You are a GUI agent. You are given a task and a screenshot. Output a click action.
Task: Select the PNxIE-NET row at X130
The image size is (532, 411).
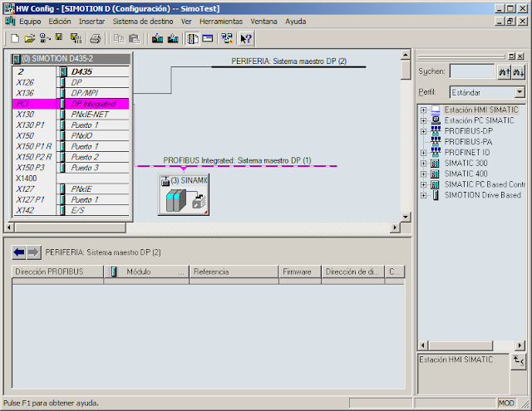(71, 115)
